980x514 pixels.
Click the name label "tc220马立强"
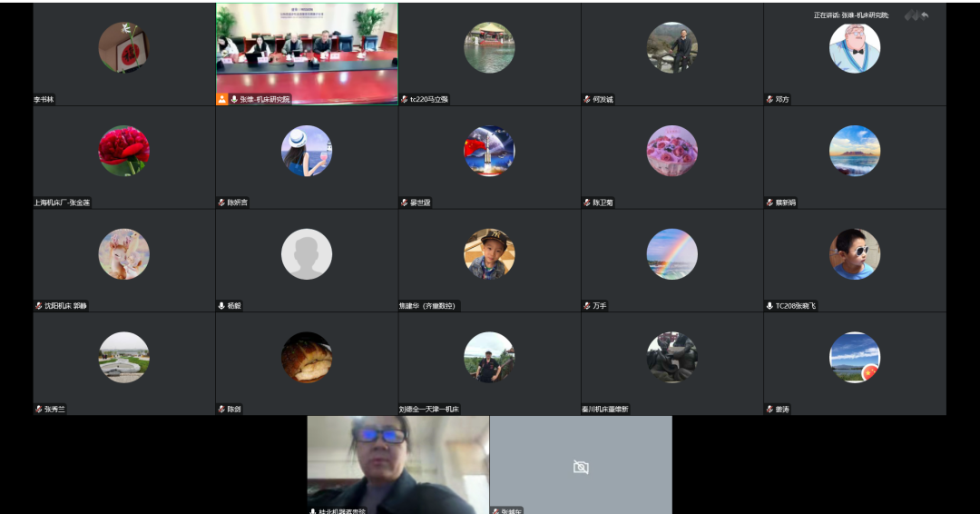click(x=428, y=99)
